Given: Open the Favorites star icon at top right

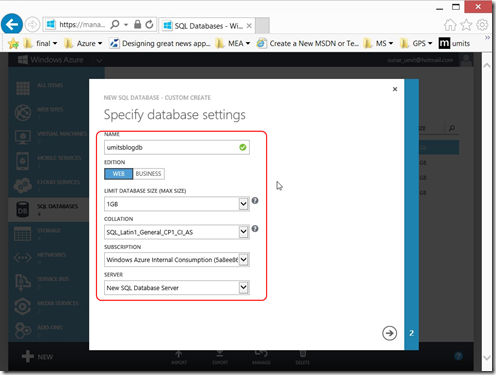Looking at the screenshot, I should coord(466,25).
